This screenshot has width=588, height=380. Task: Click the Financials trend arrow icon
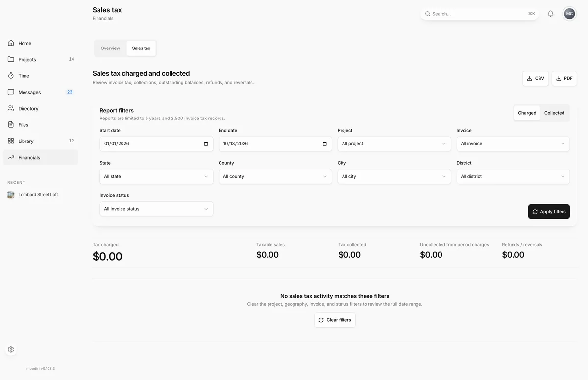tap(11, 157)
